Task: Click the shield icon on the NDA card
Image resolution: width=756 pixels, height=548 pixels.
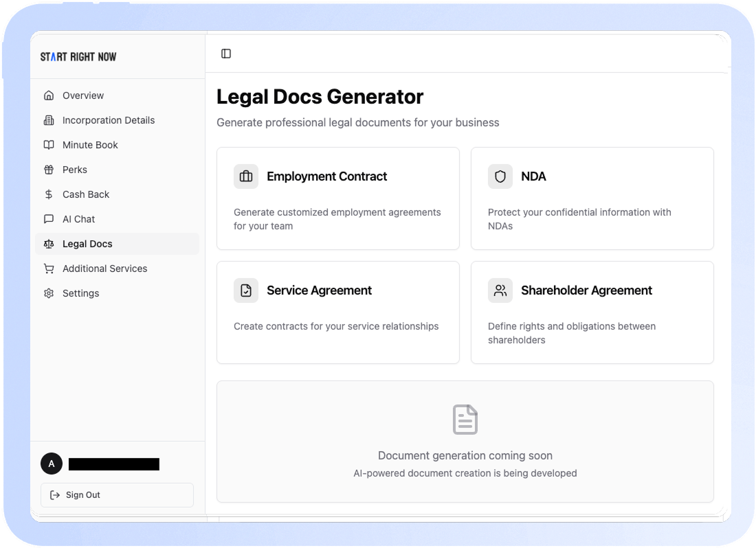Action: 500,176
